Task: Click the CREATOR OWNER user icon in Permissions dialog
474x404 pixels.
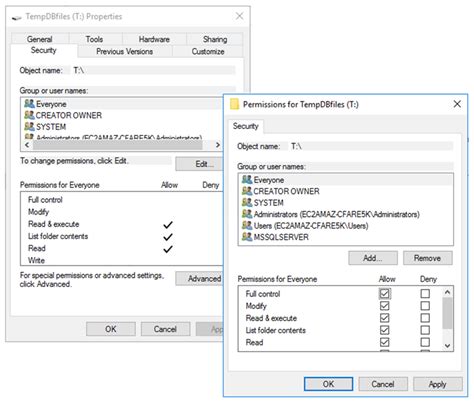Action: [247, 191]
